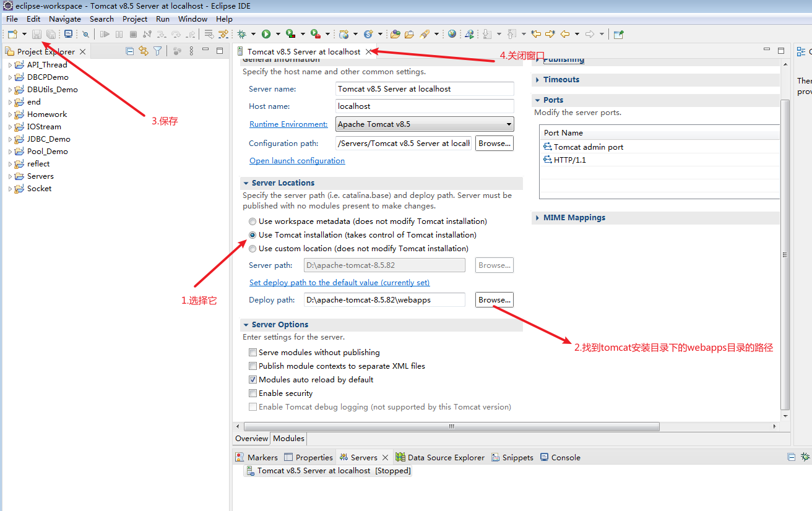Image resolution: width=812 pixels, height=511 pixels.
Task: Open the Project menu
Action: pos(135,19)
